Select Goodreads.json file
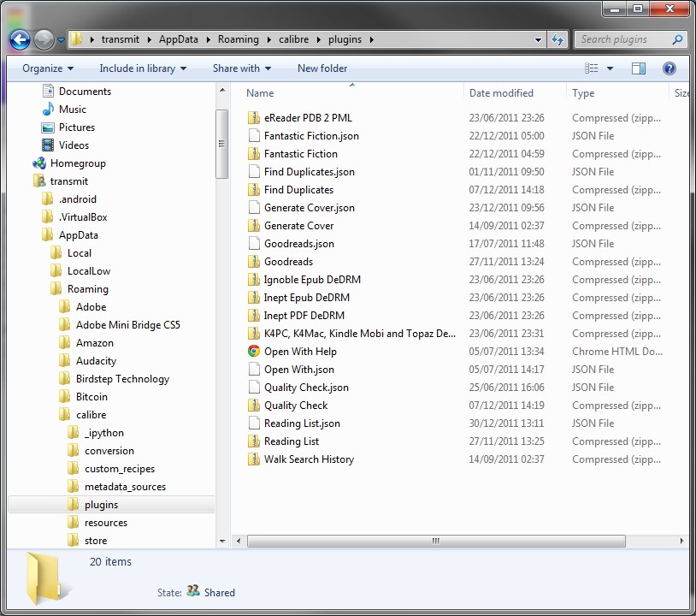 (298, 243)
